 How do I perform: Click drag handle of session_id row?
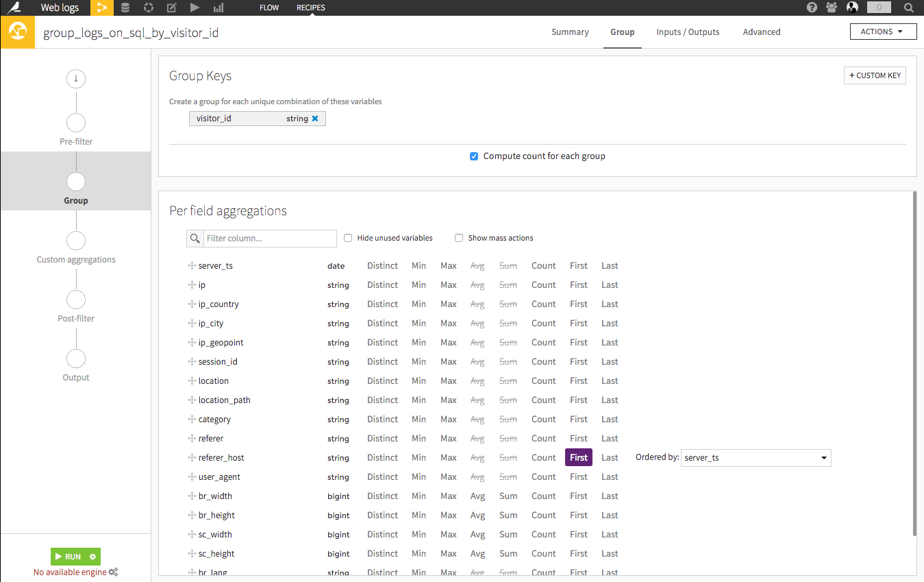[192, 361]
